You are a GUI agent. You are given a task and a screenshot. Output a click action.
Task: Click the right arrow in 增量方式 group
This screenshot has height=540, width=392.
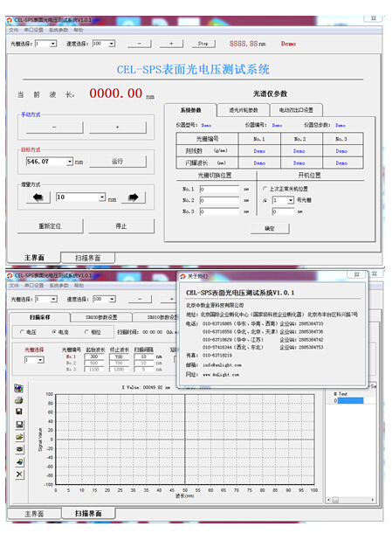click(134, 197)
